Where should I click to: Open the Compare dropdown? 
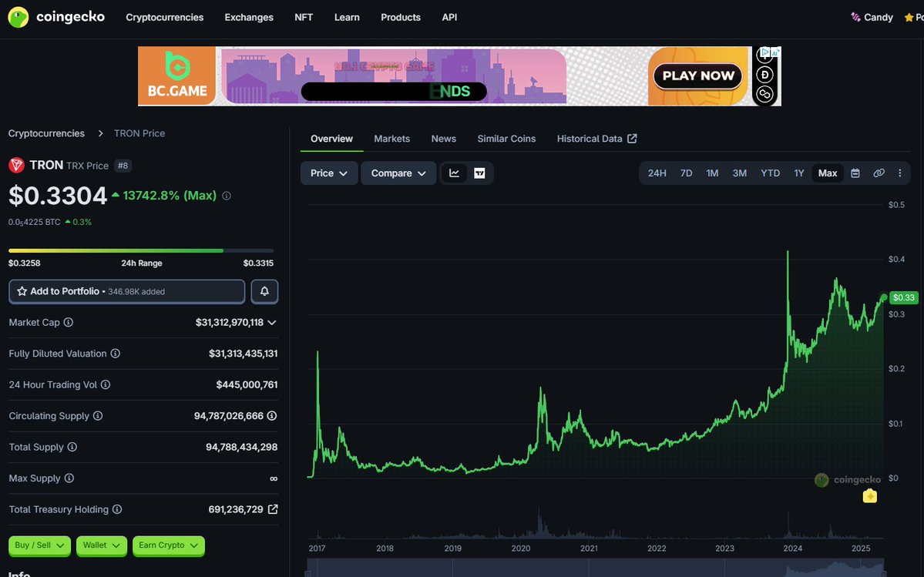click(x=398, y=173)
